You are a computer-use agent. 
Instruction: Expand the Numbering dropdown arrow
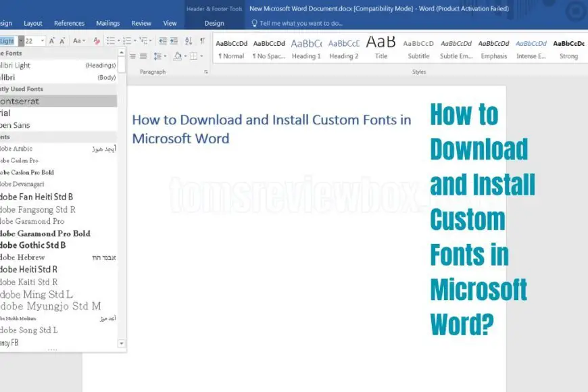(135, 40)
